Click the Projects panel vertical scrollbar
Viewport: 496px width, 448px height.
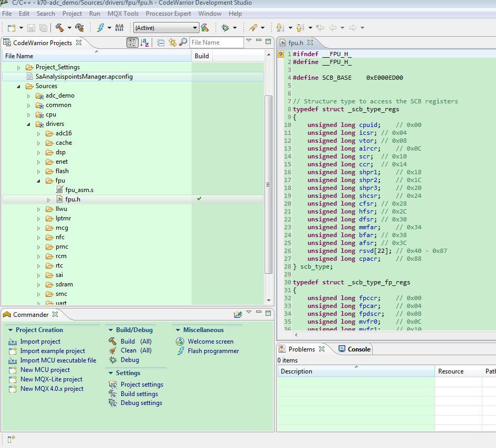(268, 184)
